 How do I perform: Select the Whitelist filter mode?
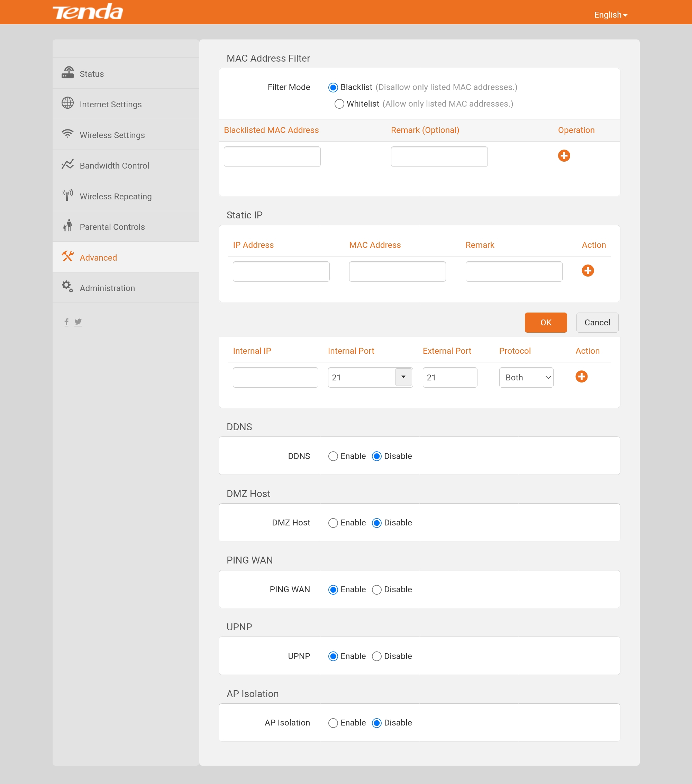339,104
